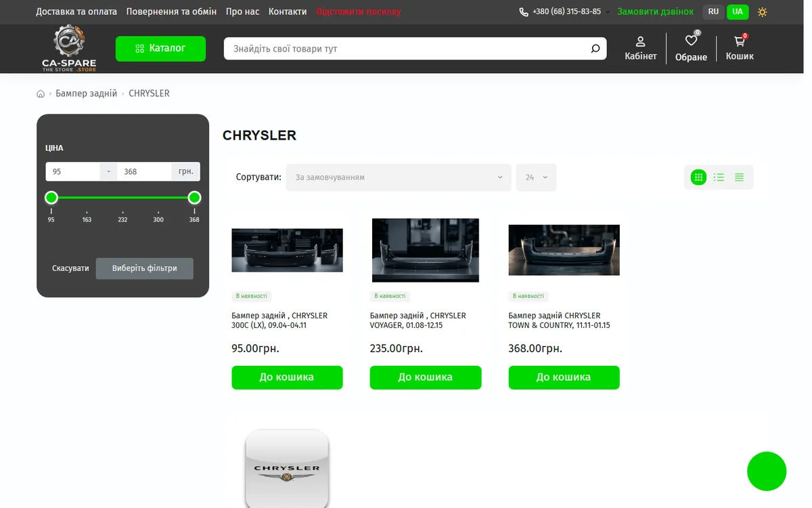
Task: Open Про нас page
Action: point(243,12)
